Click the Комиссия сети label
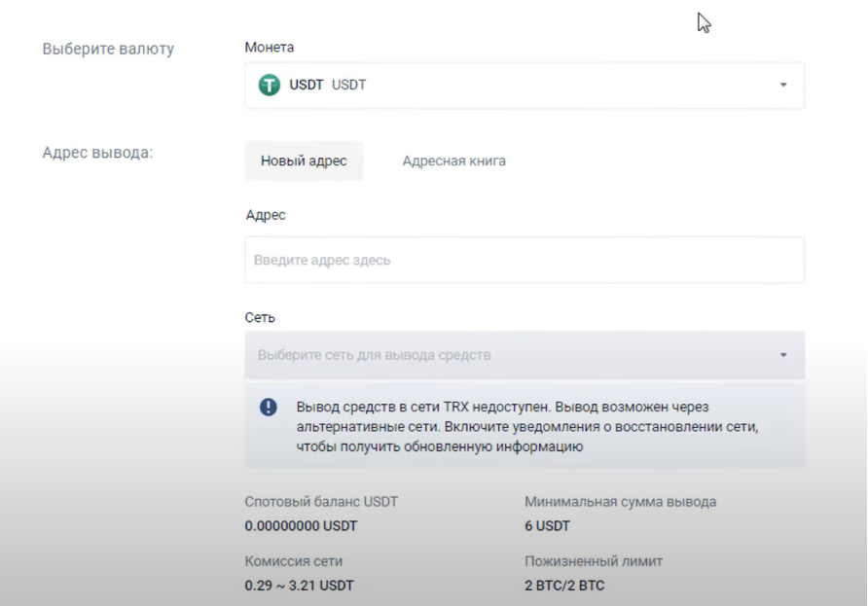The image size is (868, 606). (x=293, y=561)
